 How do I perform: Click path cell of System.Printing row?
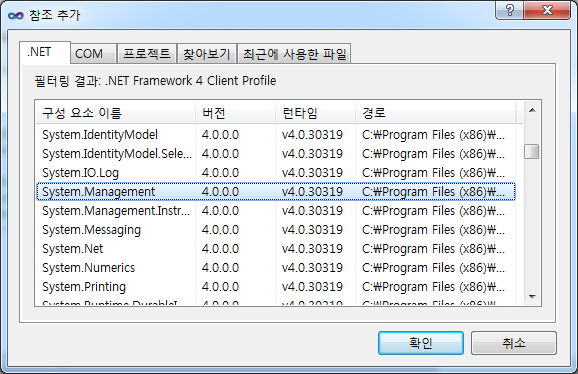tap(434, 287)
